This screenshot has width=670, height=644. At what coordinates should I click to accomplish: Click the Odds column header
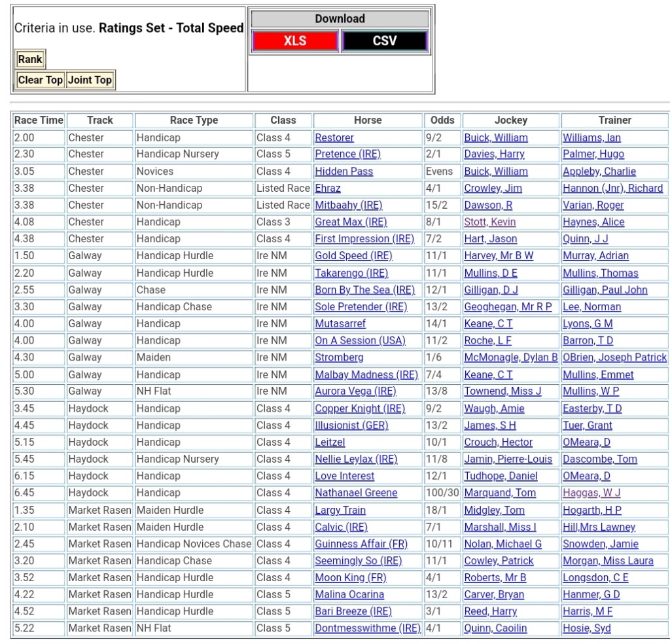pyautogui.click(x=442, y=120)
